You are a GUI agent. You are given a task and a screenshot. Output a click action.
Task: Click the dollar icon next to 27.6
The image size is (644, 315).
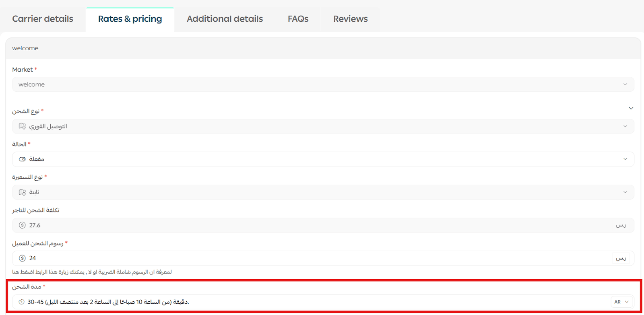[x=22, y=225]
